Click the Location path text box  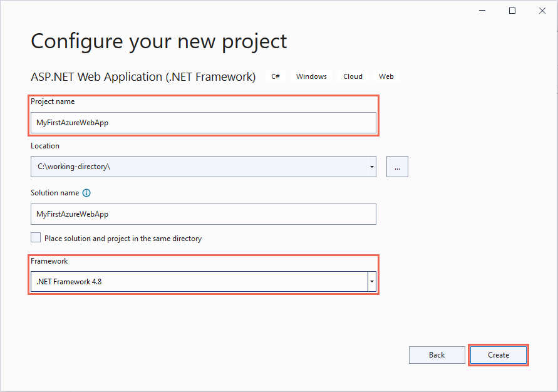coord(199,167)
